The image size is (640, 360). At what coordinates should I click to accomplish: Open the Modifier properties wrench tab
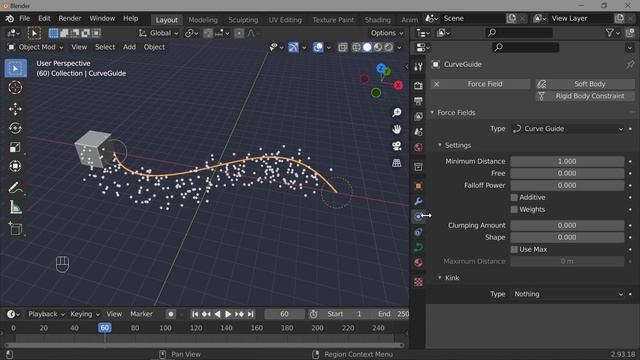pyautogui.click(x=418, y=201)
